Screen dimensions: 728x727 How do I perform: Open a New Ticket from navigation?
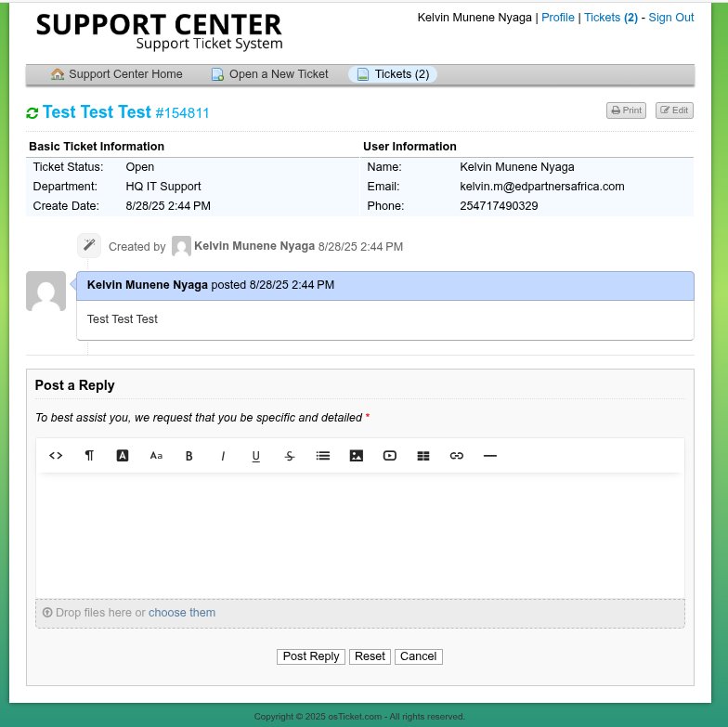coord(270,74)
